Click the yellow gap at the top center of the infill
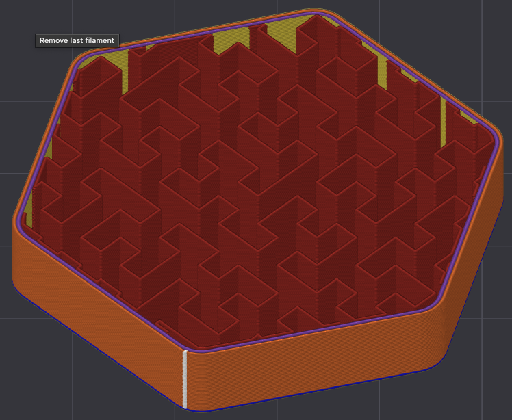This screenshot has height=420, width=512. [x=231, y=38]
